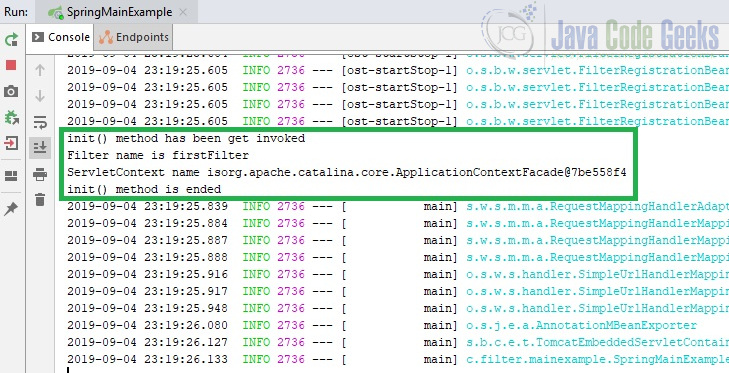Click the 'Filter name is firstFilter' output line

pos(158,155)
